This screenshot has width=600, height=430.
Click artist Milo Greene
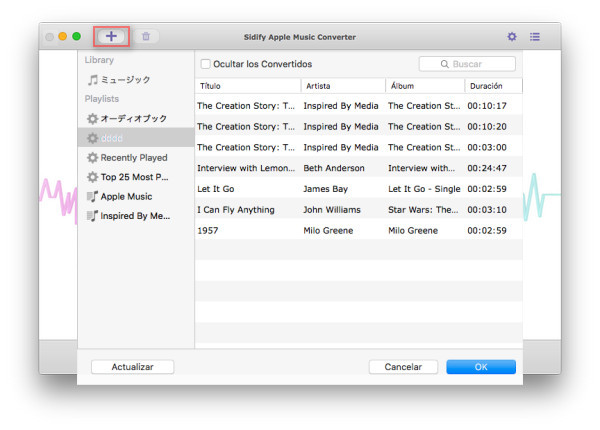[x=328, y=230]
